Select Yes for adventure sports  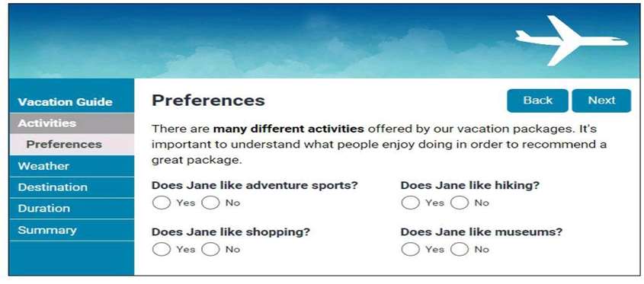click(x=161, y=203)
